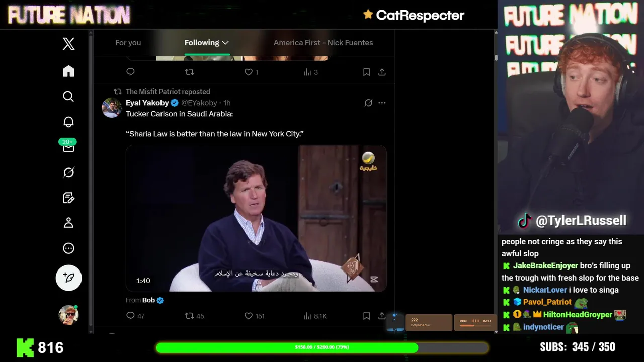Open Grok icon in left sidebar
The width and height of the screenshot is (644, 362).
click(68, 172)
